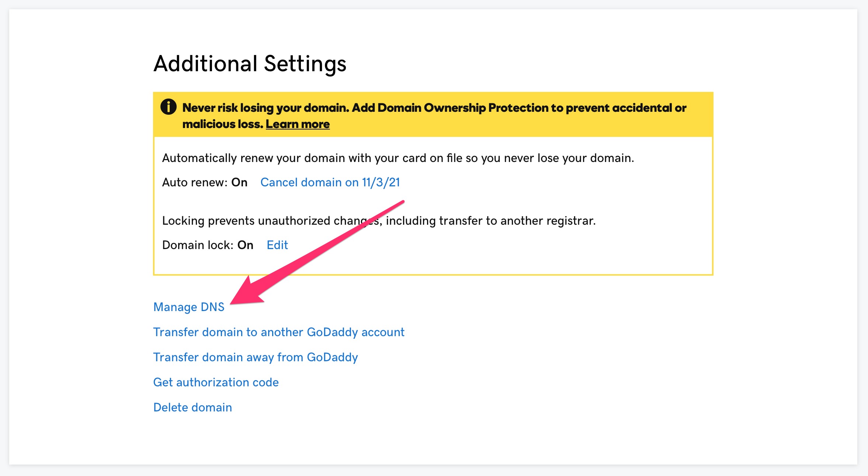The width and height of the screenshot is (868, 476).
Task: Click the Additional Settings heading
Action: 250,63
